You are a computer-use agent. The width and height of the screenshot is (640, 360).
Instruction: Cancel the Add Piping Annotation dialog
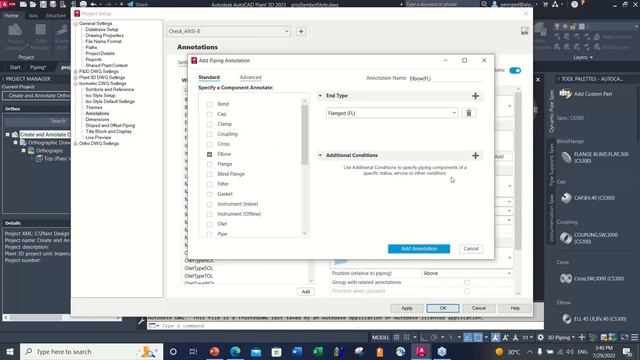coord(471,249)
